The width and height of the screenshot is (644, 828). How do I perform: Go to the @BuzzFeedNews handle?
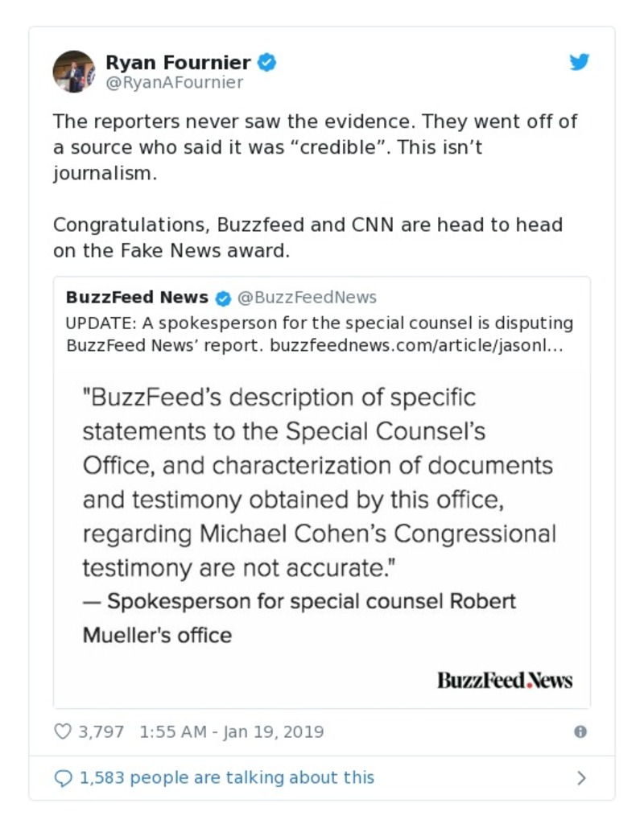click(x=307, y=297)
